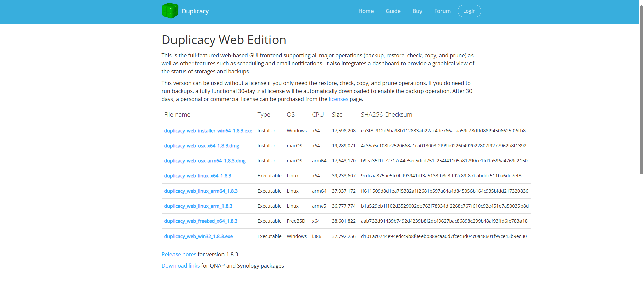
Task: Click the Windows x64 installer SHA256 checksum
Action: coord(443,131)
